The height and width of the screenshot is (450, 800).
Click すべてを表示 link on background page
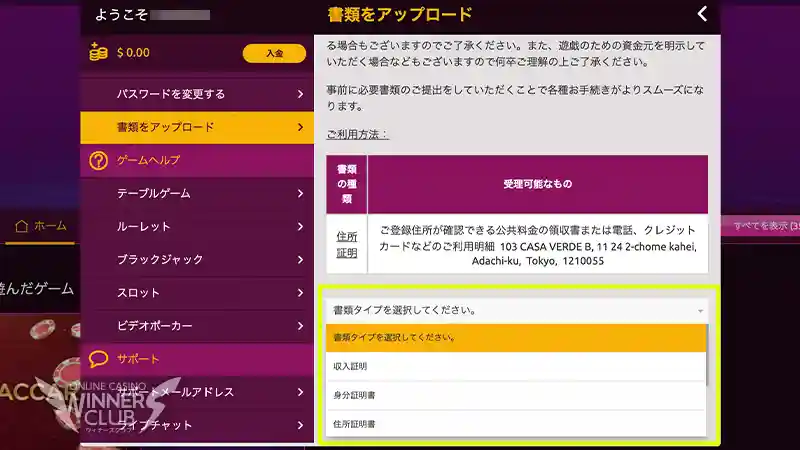tap(766, 226)
